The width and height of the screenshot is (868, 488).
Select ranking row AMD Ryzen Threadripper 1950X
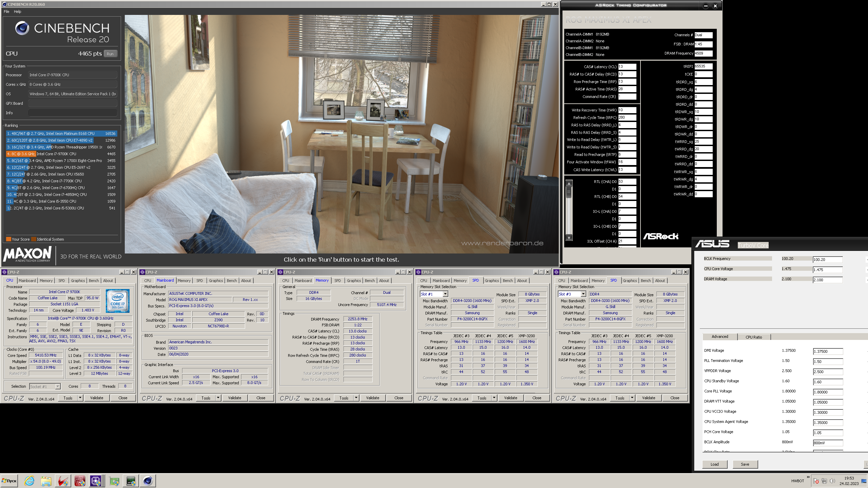point(61,147)
